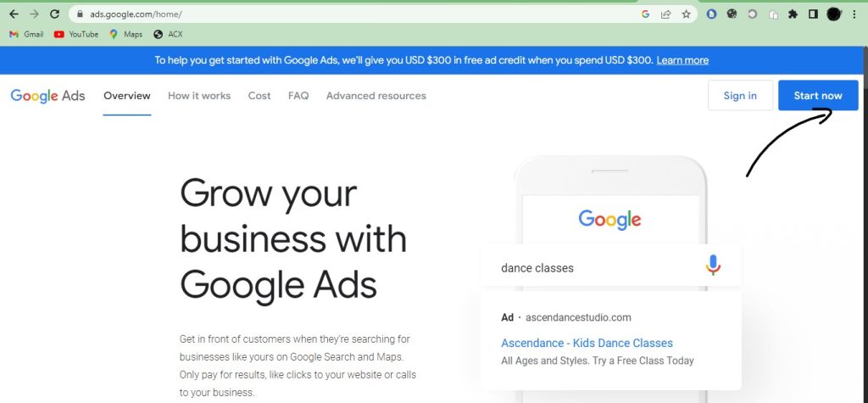
Task: Click the 'Get in front of customers' paragraph
Action: click(298, 366)
